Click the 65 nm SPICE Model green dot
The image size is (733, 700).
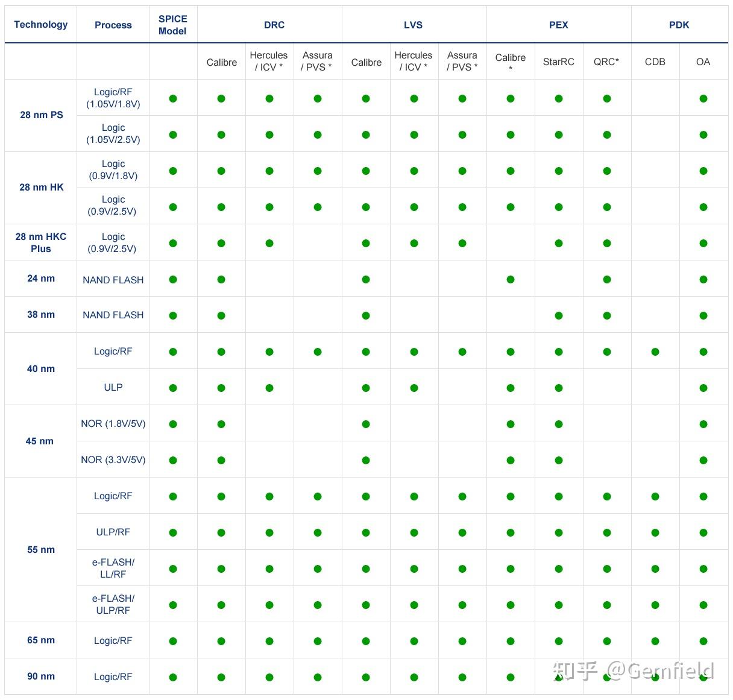tap(173, 641)
